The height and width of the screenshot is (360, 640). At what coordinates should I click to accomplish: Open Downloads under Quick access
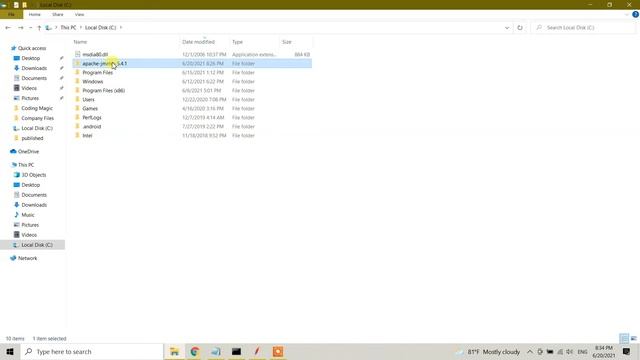pos(34,68)
